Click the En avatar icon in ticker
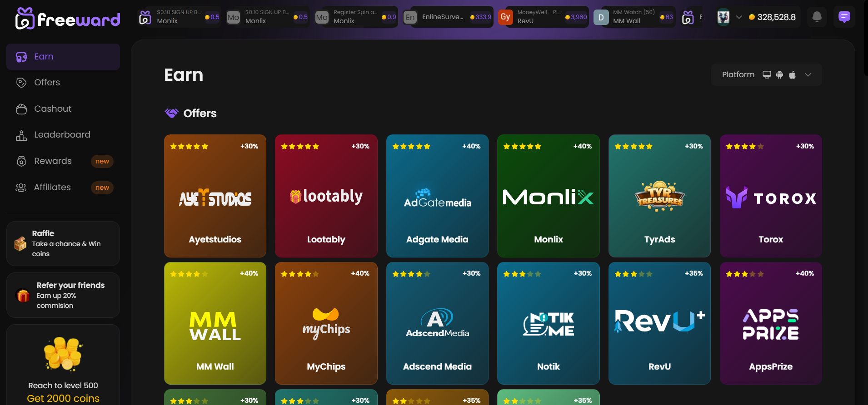Screen dimensions: 868x405 (410, 17)
